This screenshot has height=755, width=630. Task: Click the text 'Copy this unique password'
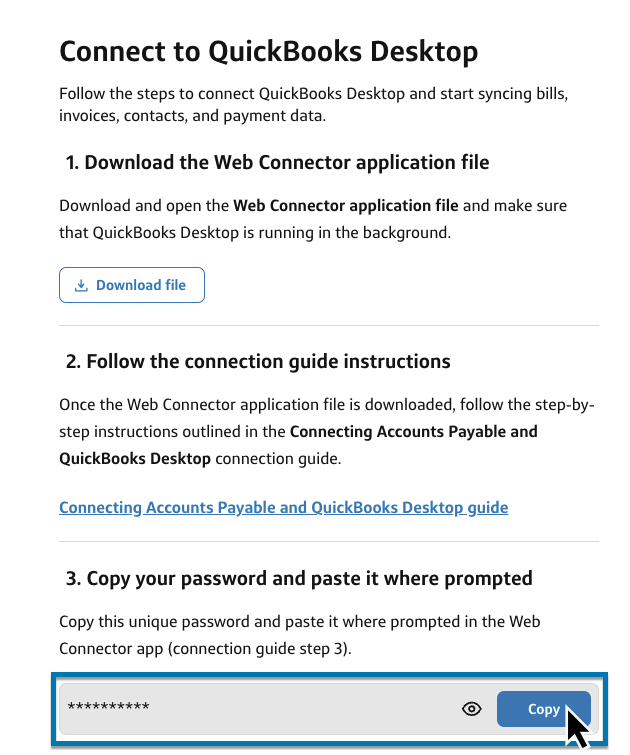coord(146,621)
